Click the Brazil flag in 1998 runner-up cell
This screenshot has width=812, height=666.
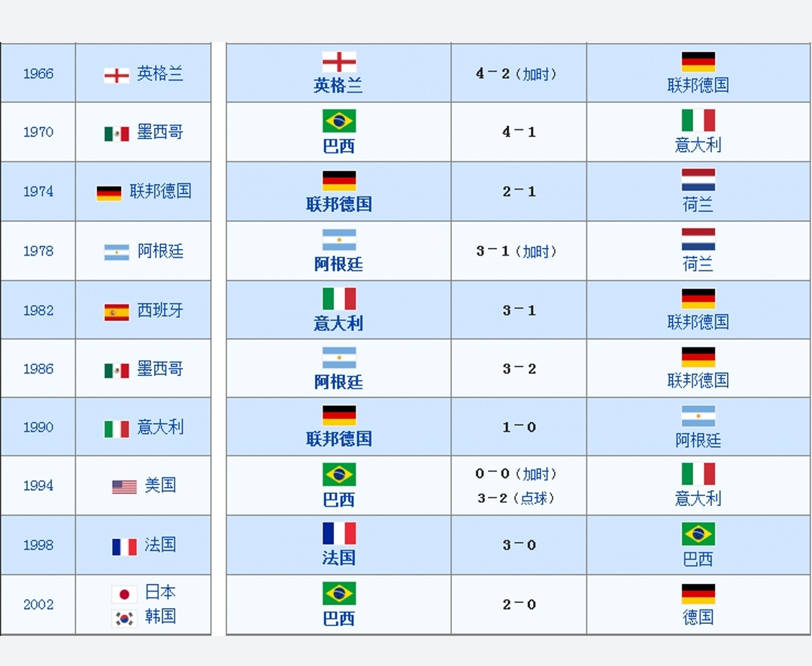point(698,534)
